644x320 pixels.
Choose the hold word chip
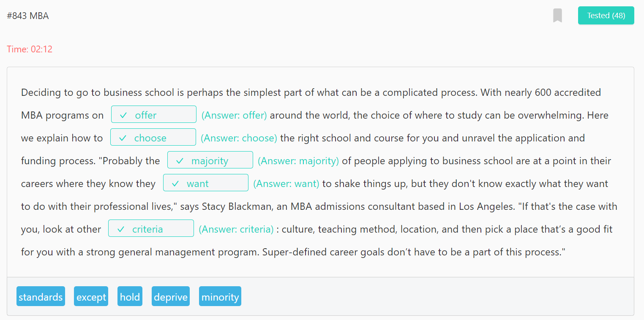[x=130, y=296]
